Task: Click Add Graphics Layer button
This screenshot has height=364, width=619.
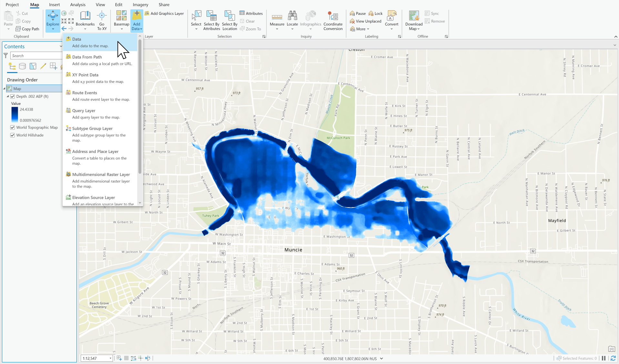Action: pos(164,14)
